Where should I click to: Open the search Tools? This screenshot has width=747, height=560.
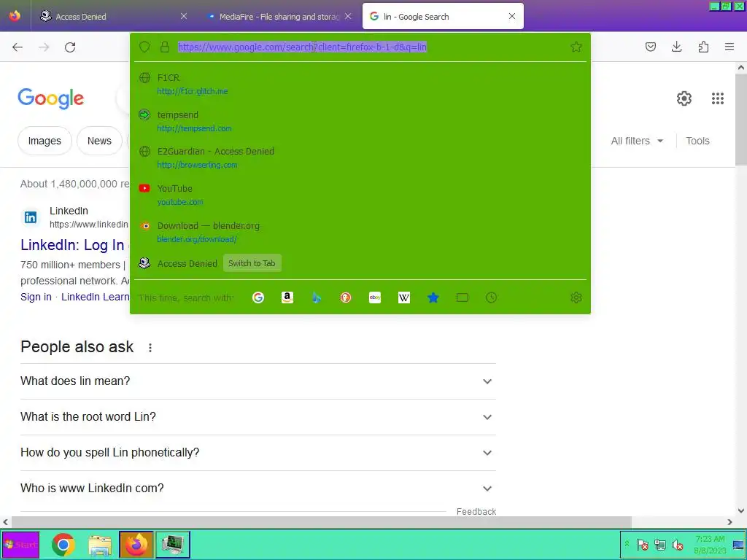(x=697, y=141)
